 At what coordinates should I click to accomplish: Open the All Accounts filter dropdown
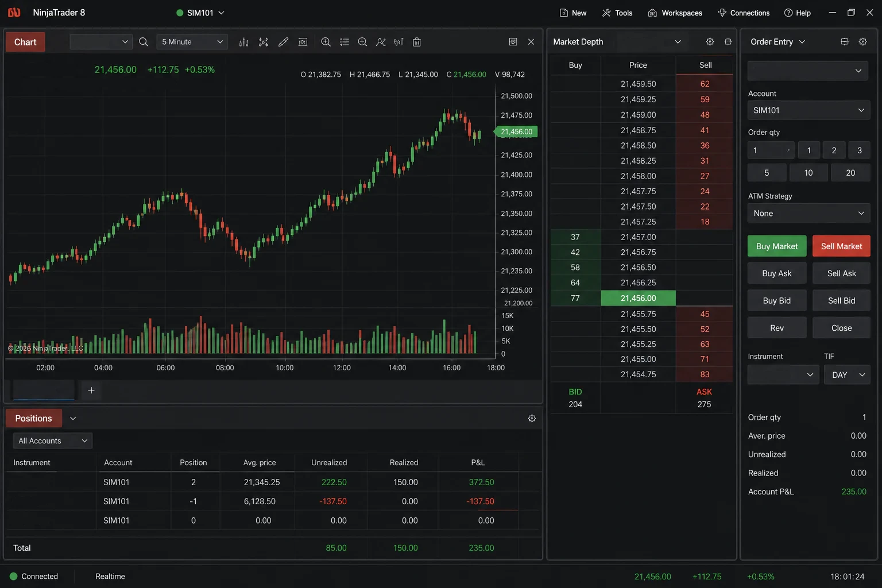click(53, 441)
